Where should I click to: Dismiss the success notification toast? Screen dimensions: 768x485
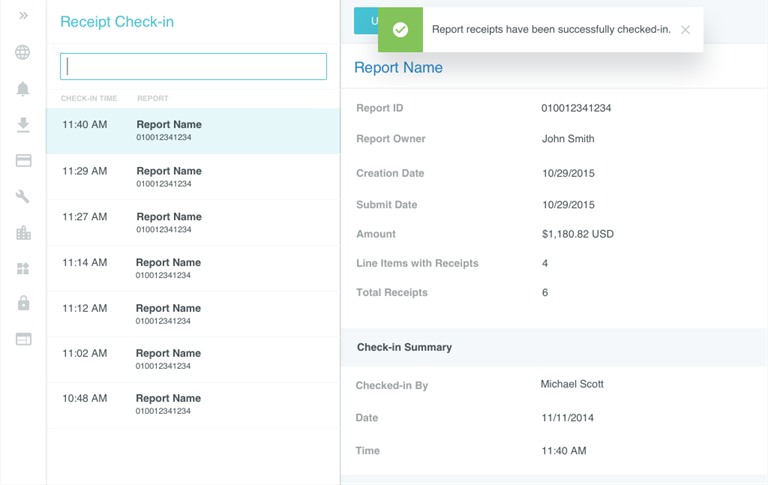[x=685, y=30]
